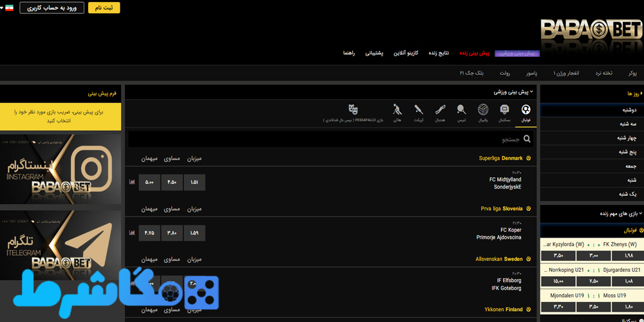Screen dimensions: 644x322
Task: Click the ball icon beside Ykkonen Finland
Action: point(528,310)
